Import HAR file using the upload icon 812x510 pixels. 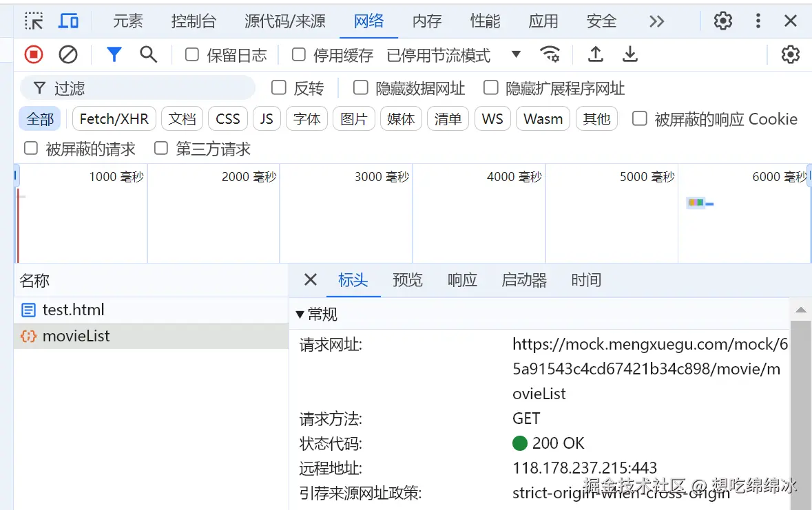pos(596,54)
